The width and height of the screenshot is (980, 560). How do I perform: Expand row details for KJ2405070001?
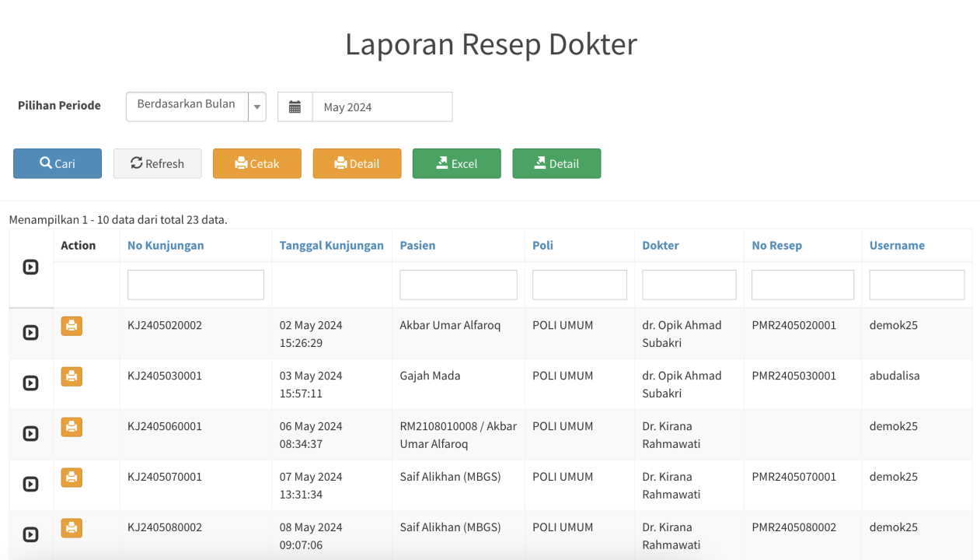click(x=30, y=485)
